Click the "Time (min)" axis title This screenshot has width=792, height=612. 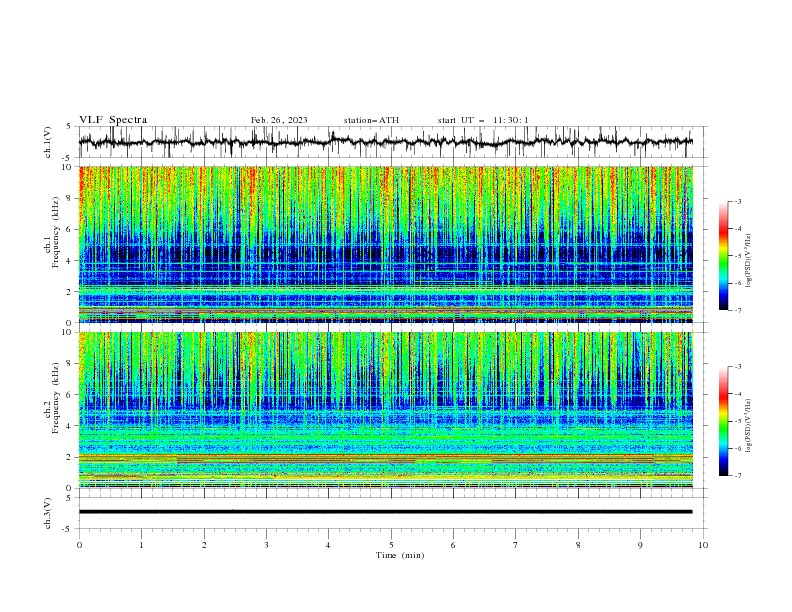tap(400, 555)
